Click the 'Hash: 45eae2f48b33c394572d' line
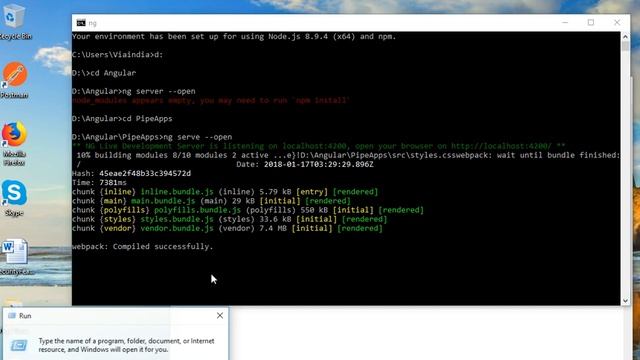The height and width of the screenshot is (360, 640). (131, 173)
